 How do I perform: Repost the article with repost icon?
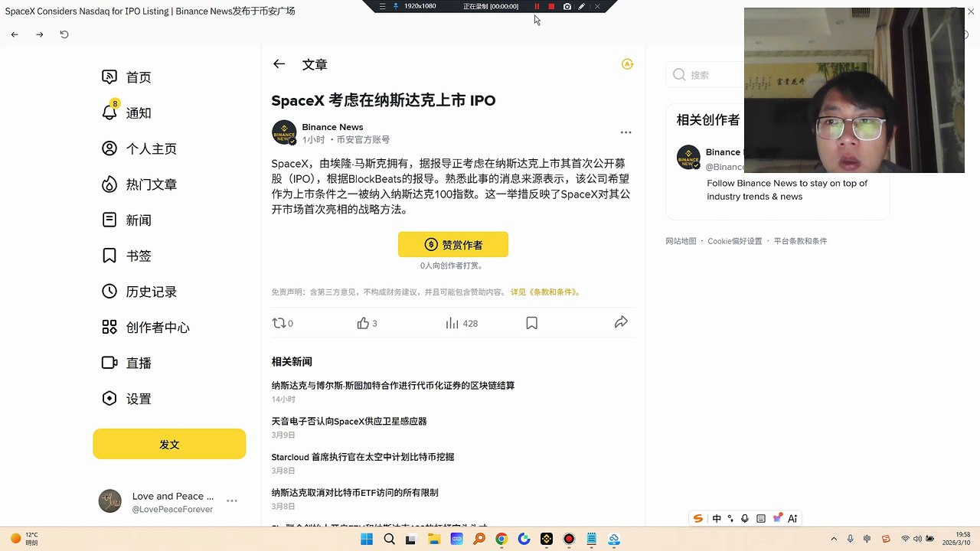[279, 323]
